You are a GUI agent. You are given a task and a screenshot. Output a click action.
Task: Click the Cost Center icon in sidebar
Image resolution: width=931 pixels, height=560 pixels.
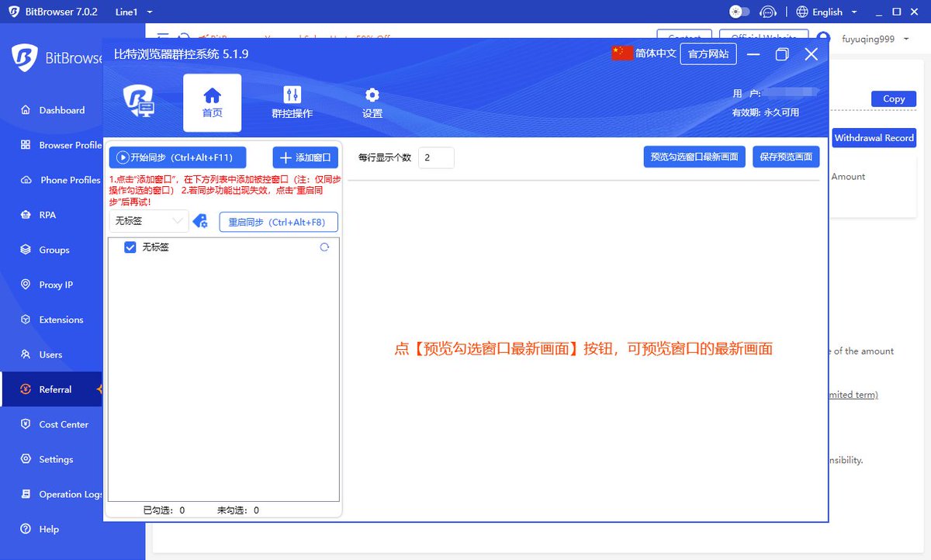pyautogui.click(x=26, y=424)
